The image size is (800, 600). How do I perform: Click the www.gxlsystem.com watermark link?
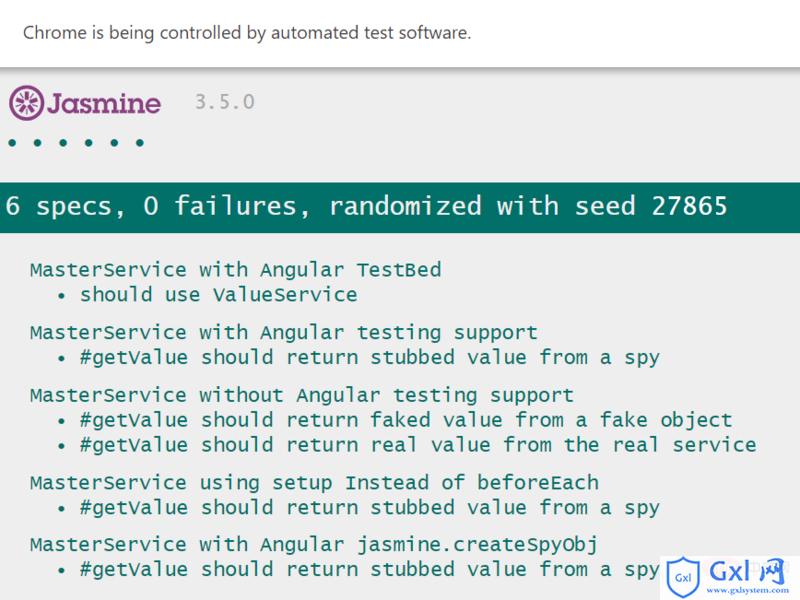(x=747, y=590)
